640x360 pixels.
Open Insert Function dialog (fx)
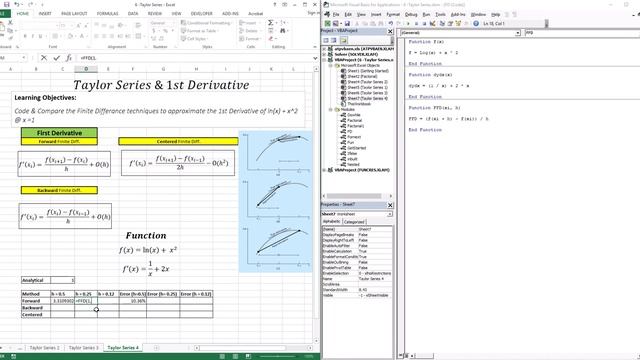pos(69,58)
